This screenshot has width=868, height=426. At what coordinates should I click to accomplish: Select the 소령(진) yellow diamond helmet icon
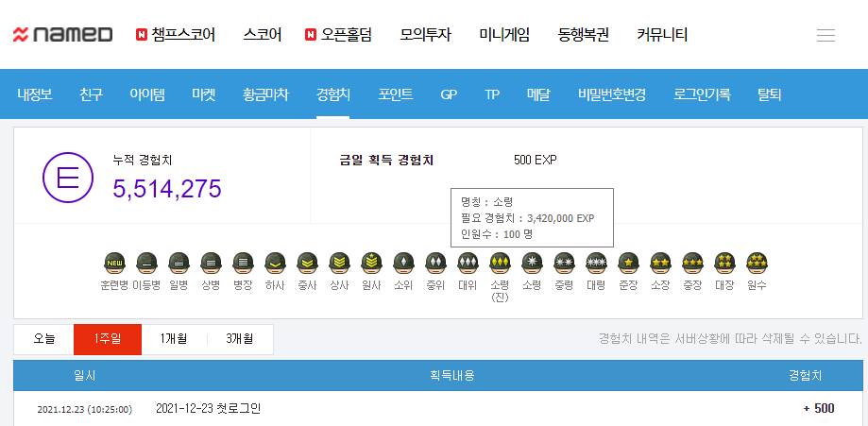[500, 263]
